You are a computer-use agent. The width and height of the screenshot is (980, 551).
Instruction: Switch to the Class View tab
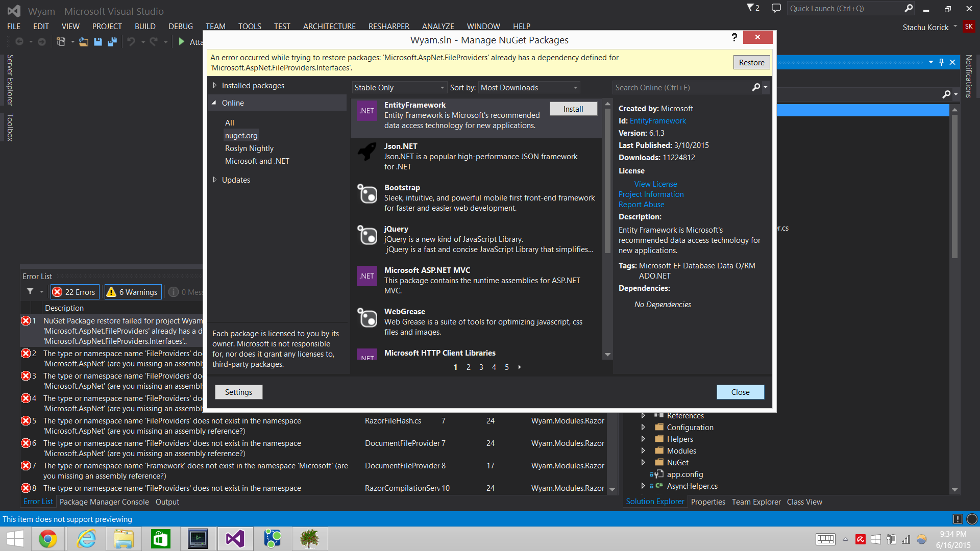tap(804, 502)
